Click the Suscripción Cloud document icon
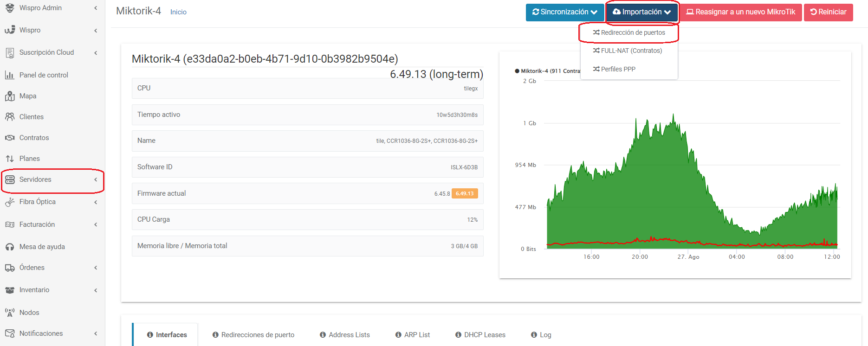This screenshot has width=868, height=346. pyautogui.click(x=10, y=53)
